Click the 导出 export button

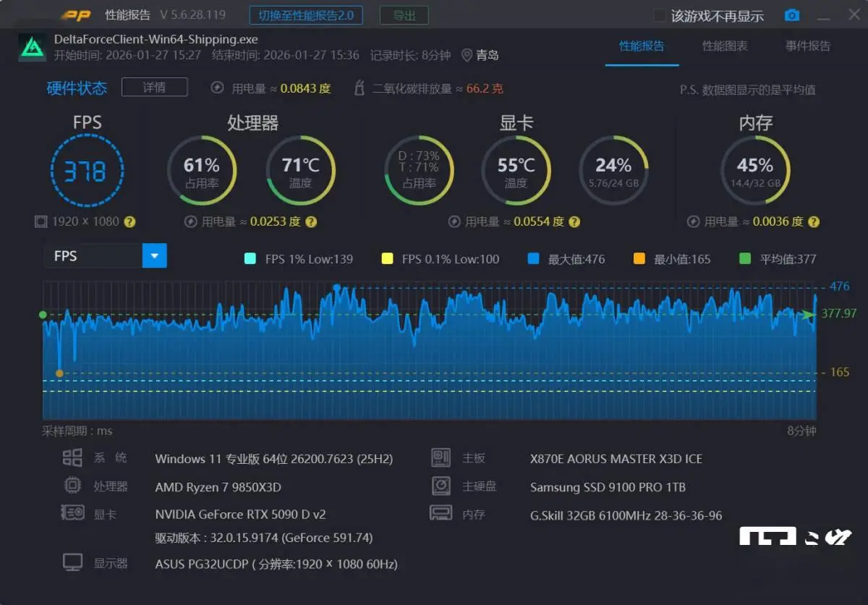click(x=404, y=14)
